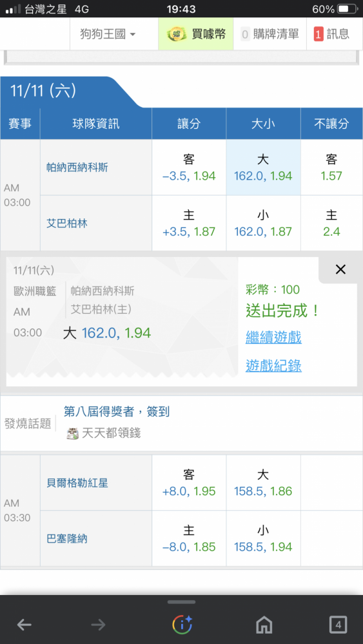
Task: Select 主 2.4 moneyline for 艾巴柏林
Action: point(332,223)
